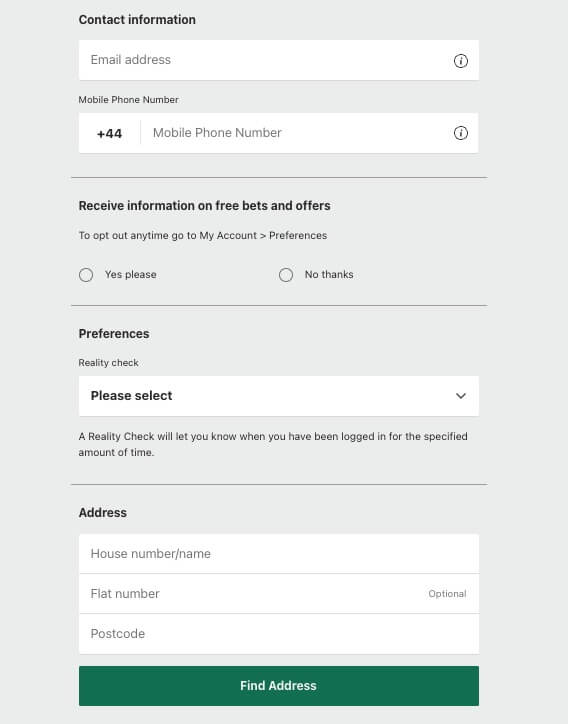Click the Contact information heading
The image size is (568, 724).
point(137,20)
